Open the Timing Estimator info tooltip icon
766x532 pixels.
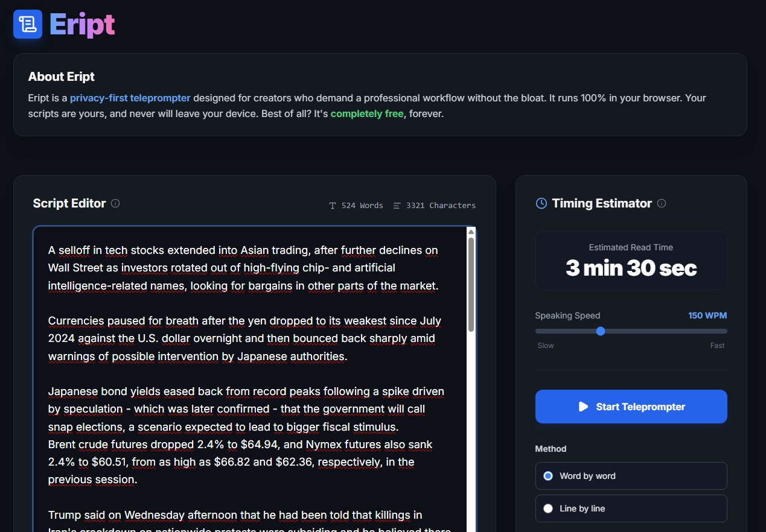click(x=662, y=203)
